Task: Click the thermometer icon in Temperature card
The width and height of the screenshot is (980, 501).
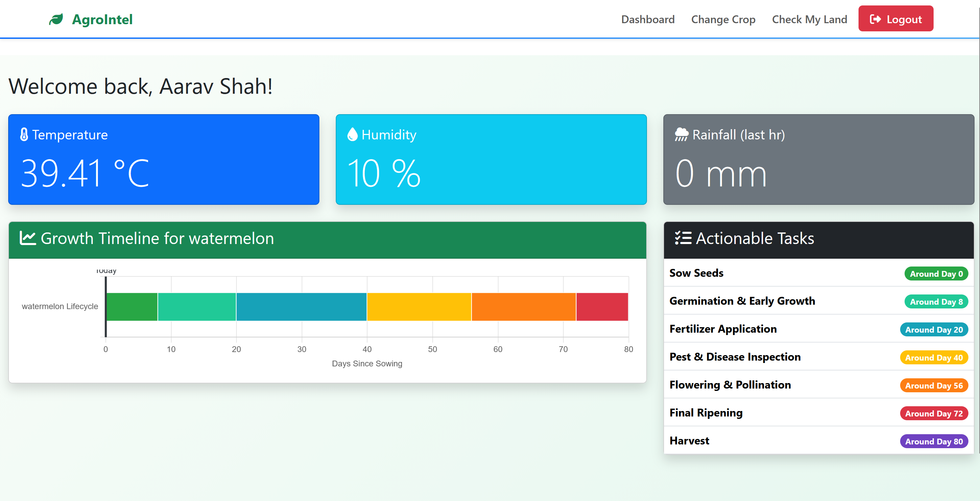Action: click(x=24, y=135)
